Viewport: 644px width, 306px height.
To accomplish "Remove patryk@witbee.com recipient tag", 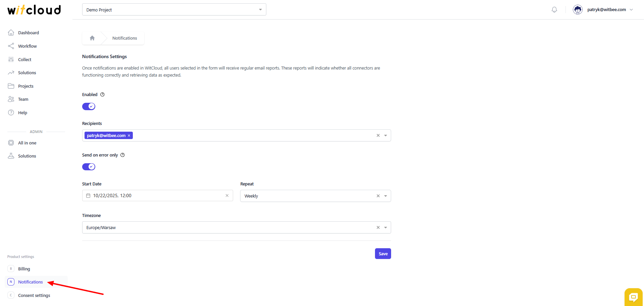I will pyautogui.click(x=129, y=136).
